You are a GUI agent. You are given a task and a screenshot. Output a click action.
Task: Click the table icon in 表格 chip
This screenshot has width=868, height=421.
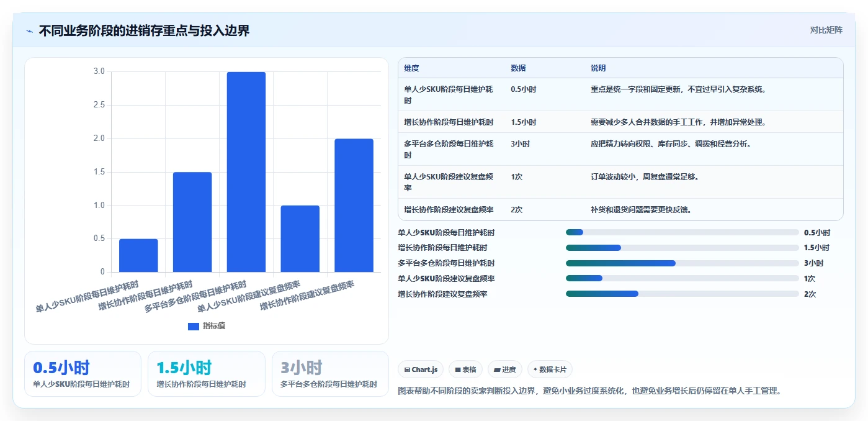point(458,369)
